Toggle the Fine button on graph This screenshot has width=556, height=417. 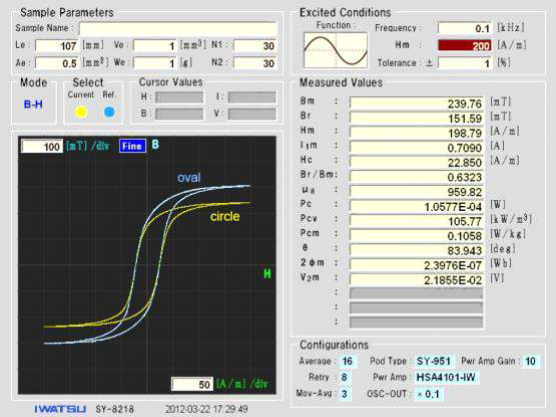coord(132,146)
